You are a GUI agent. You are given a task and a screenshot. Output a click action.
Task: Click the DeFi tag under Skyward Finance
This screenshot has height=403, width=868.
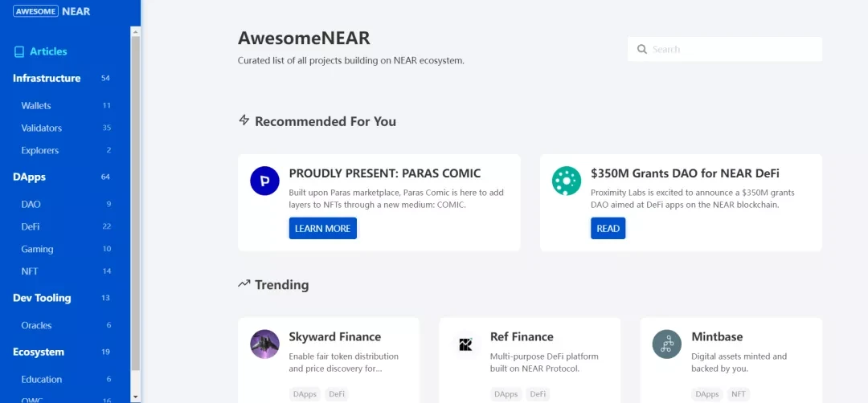337,394
